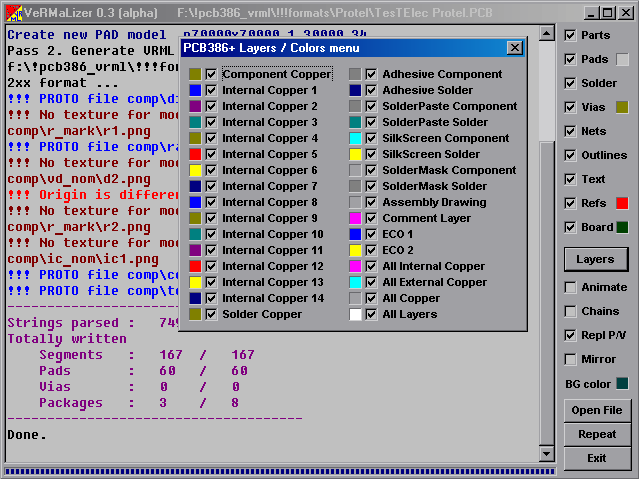Viewport: 639px width, 479px height.
Task: Toggle the Pads checkbox in sidebar
Action: 570,59
